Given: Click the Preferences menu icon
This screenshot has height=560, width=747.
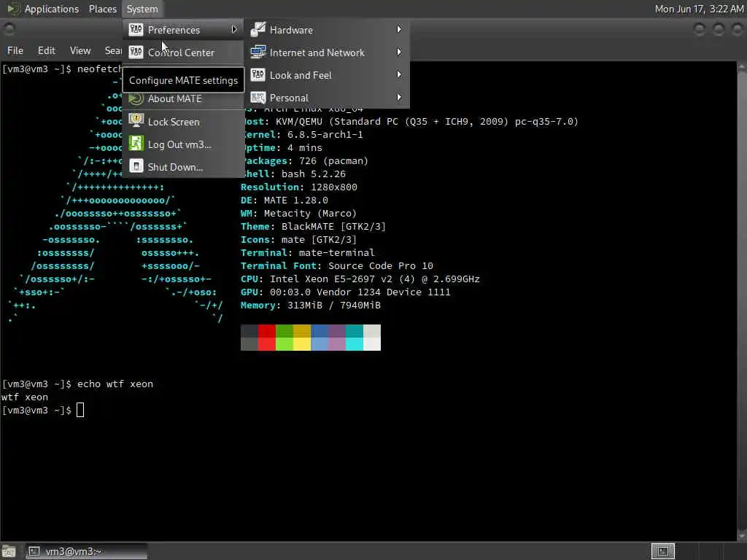Looking at the screenshot, I should pyautogui.click(x=136, y=29).
